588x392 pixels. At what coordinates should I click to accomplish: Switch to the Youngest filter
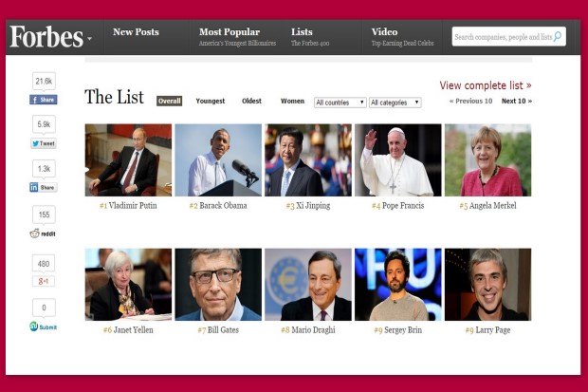tap(211, 101)
